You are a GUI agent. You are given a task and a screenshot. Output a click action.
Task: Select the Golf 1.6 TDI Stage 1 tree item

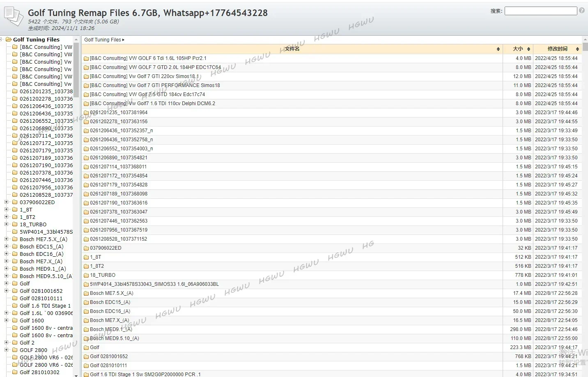[x=45, y=306]
